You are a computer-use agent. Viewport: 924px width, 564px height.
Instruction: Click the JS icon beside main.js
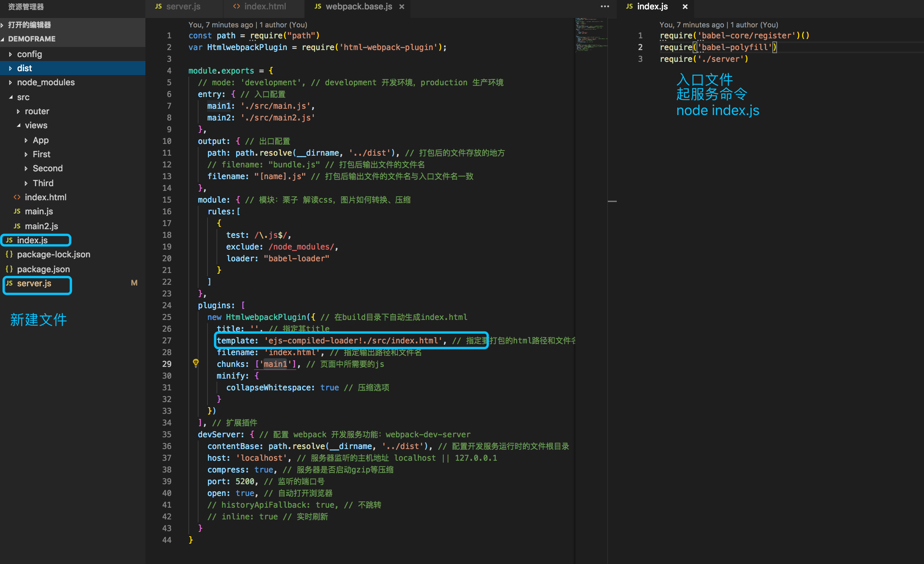pyautogui.click(x=17, y=211)
